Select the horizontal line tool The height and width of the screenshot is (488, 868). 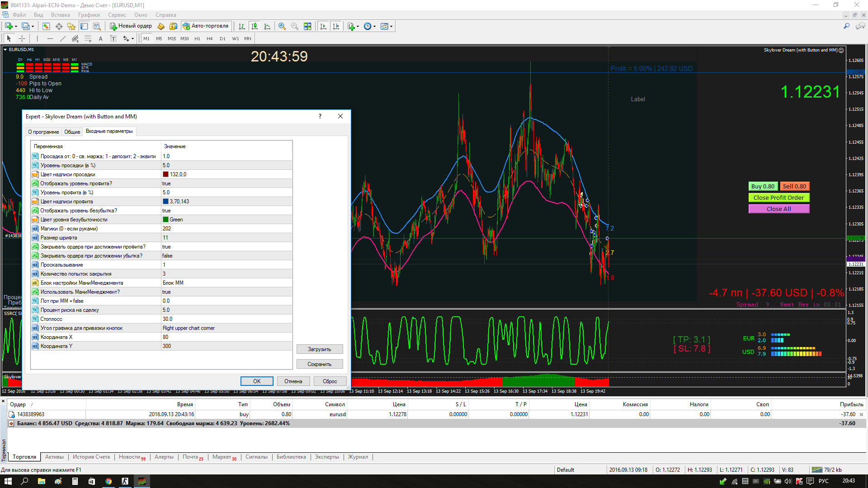click(x=50, y=38)
